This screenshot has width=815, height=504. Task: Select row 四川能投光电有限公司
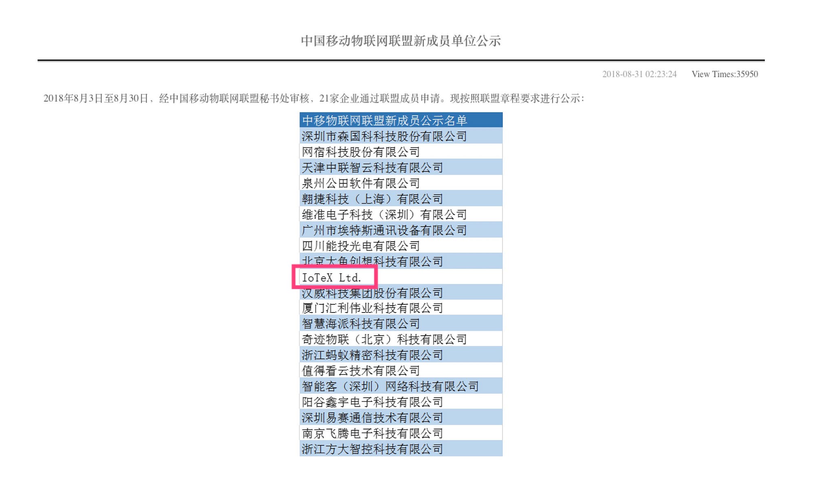(x=401, y=246)
